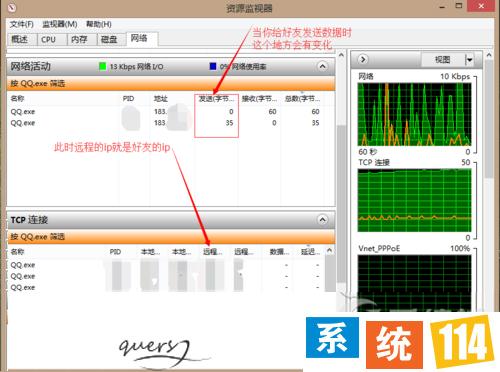
Task: Sort network activity by PID column
Action: 128,99
